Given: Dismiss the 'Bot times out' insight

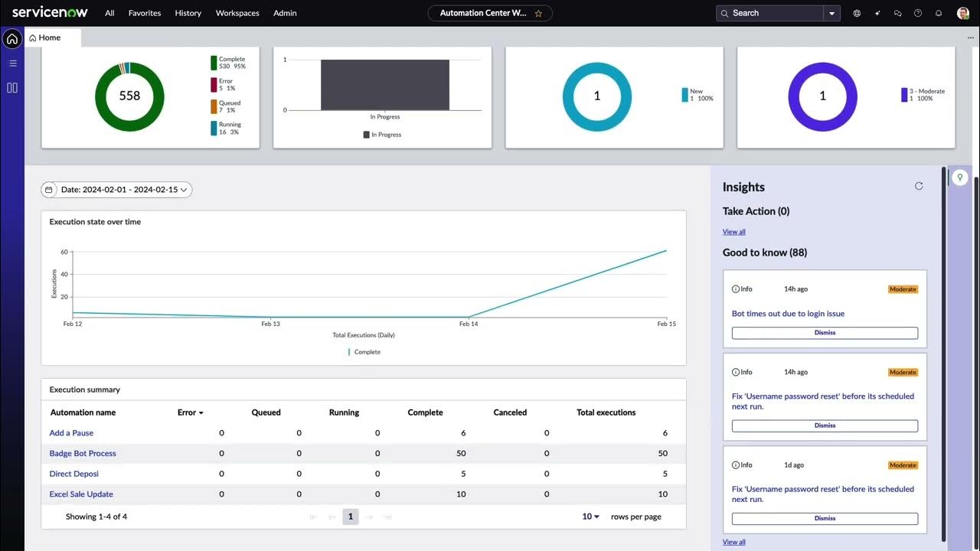Looking at the screenshot, I should tap(825, 332).
